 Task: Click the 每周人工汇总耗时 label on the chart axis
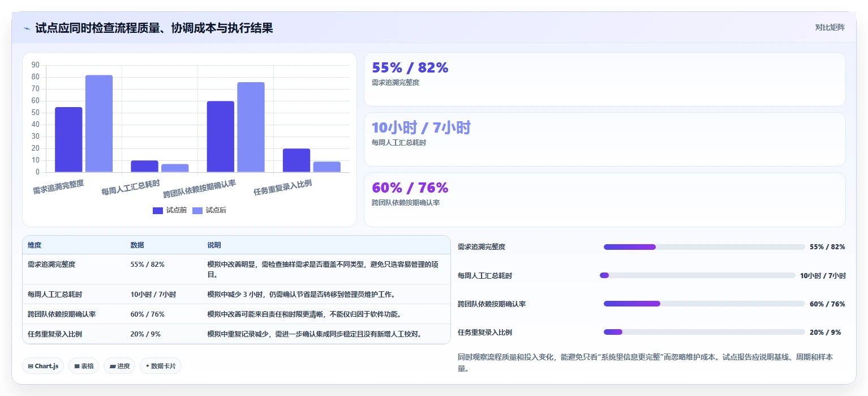pyautogui.click(x=130, y=188)
